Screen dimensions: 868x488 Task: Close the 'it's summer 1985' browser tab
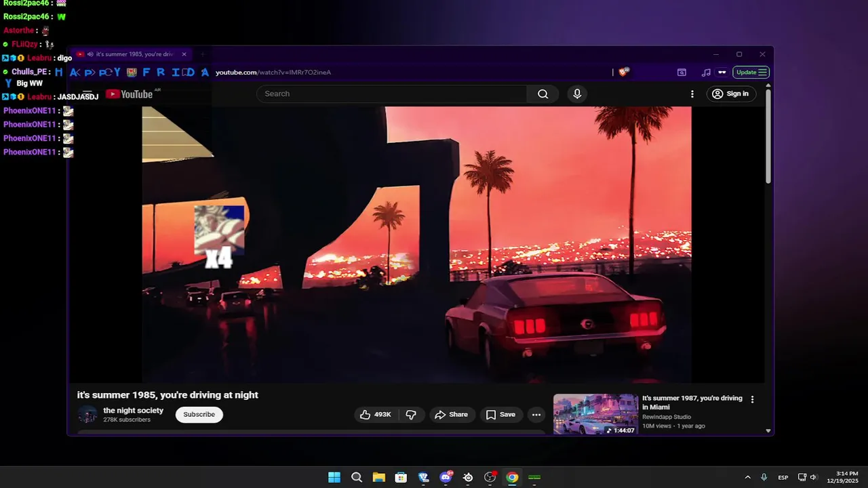pyautogui.click(x=184, y=54)
